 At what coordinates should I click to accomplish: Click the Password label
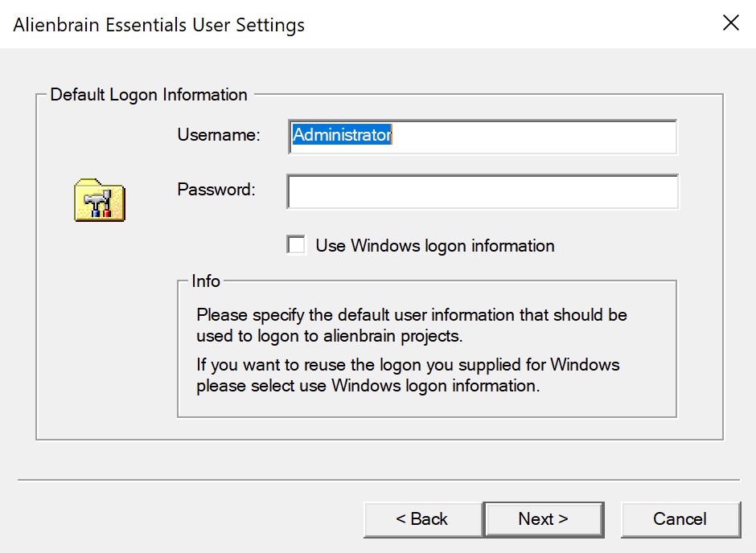coord(216,190)
